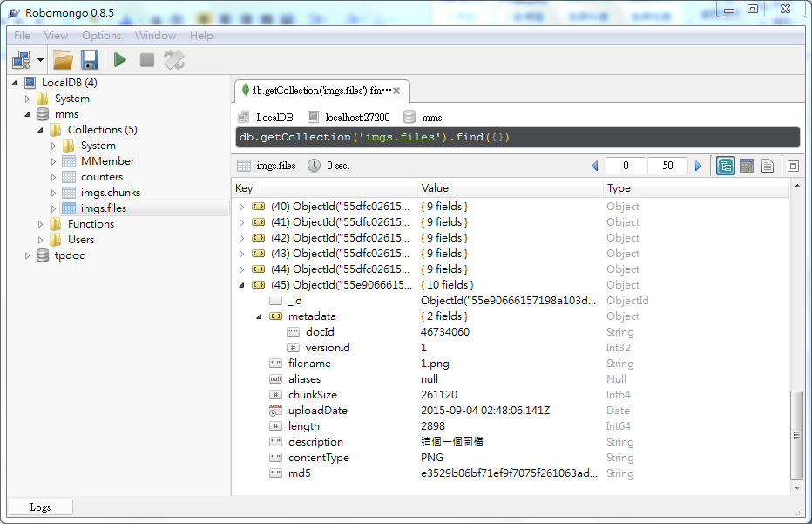
Task: Save the current query script
Action: [90, 59]
